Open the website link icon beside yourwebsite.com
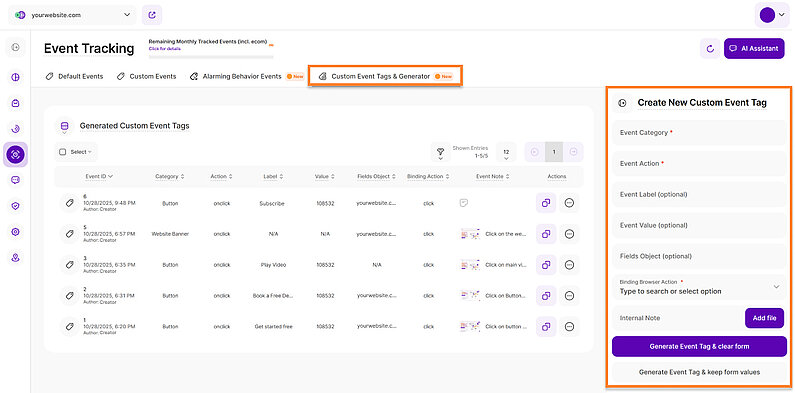The height and width of the screenshot is (393, 795). click(x=152, y=15)
